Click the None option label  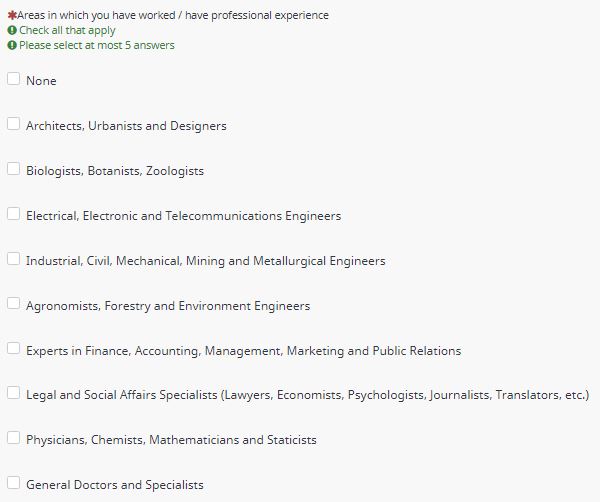coord(41,81)
